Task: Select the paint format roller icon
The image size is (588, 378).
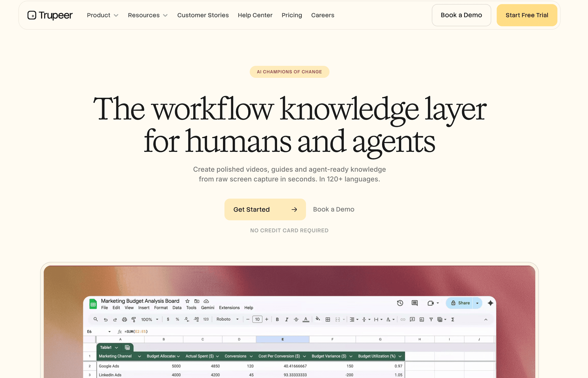Action: pyautogui.click(x=134, y=320)
